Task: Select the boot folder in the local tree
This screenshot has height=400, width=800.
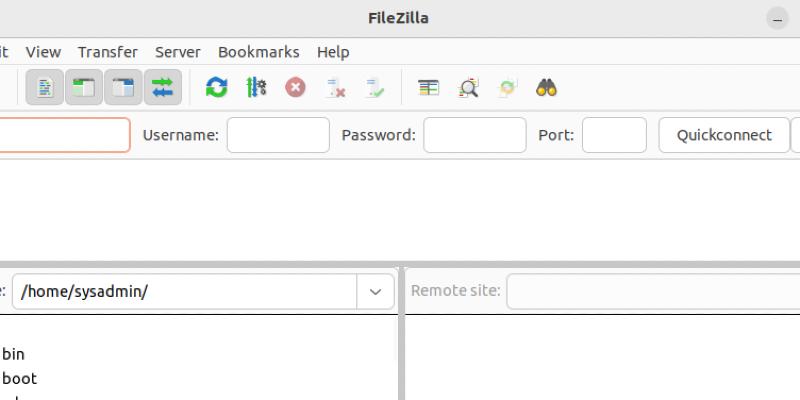Action: [20, 378]
